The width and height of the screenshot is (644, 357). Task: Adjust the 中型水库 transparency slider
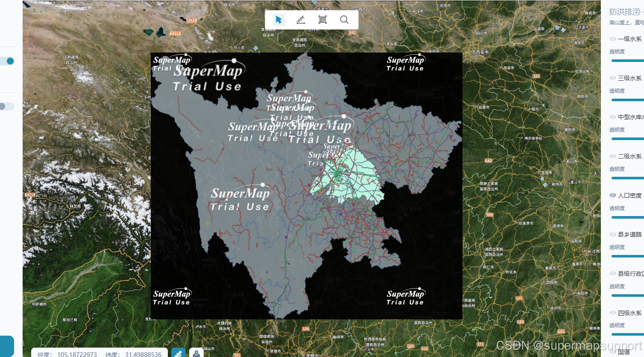pyautogui.click(x=628, y=139)
